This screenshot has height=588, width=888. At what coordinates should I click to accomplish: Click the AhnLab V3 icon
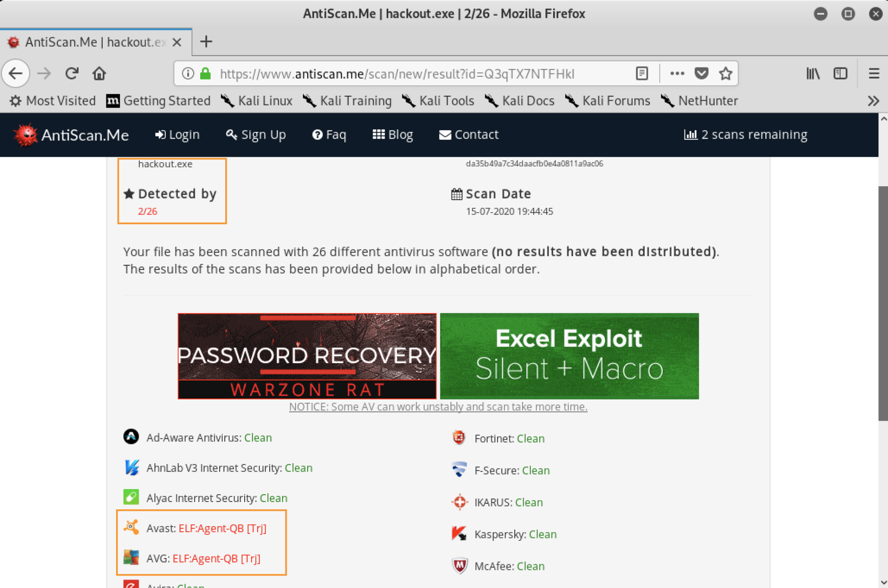pyautogui.click(x=131, y=467)
